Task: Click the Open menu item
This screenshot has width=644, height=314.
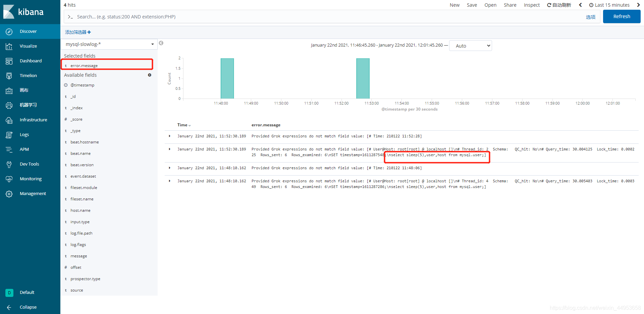Action: 490,5
